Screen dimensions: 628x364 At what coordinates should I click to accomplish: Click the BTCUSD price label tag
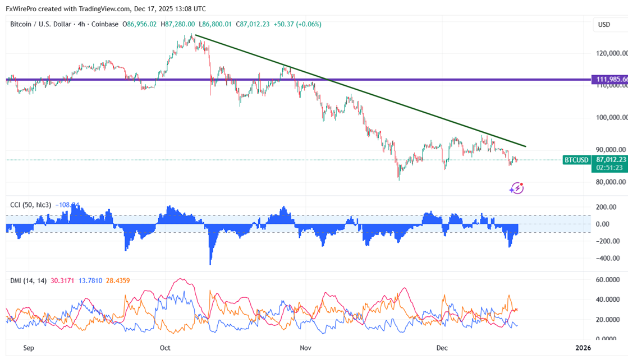(x=576, y=160)
